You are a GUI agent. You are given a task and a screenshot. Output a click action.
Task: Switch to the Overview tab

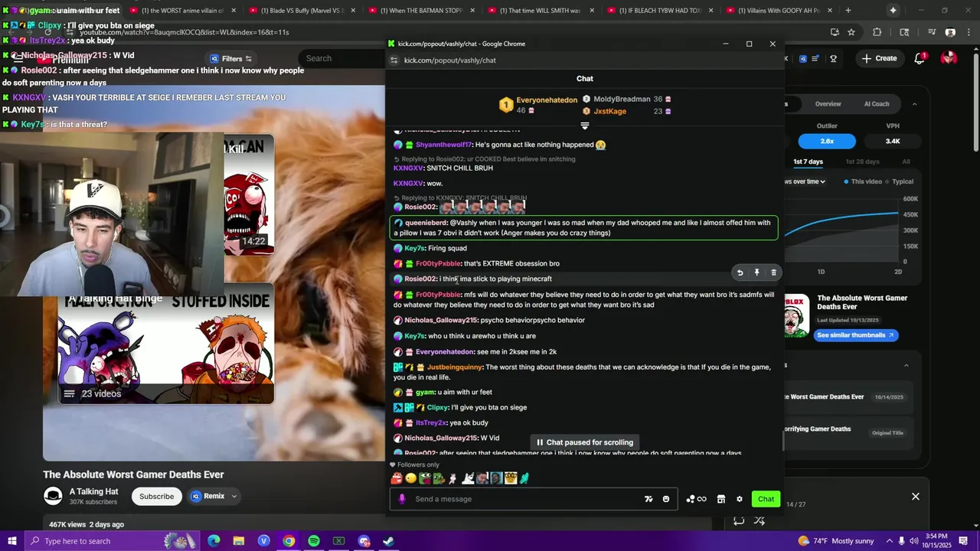[828, 104]
